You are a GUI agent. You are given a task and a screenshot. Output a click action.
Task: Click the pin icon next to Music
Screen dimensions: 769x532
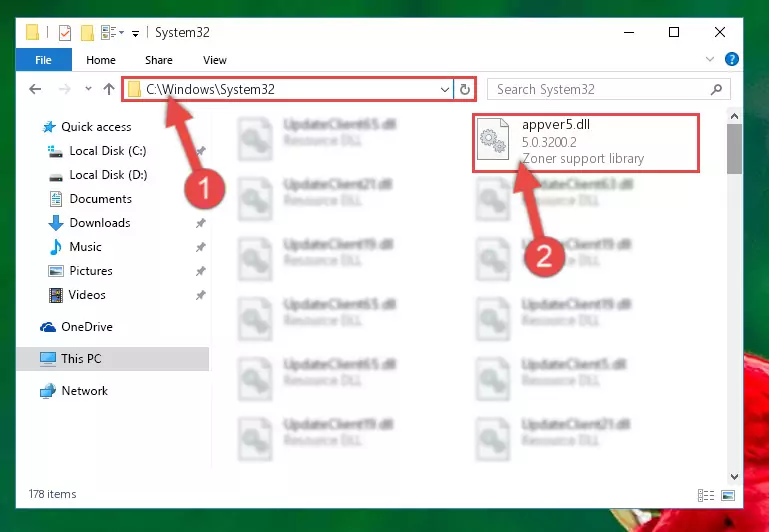coord(200,247)
